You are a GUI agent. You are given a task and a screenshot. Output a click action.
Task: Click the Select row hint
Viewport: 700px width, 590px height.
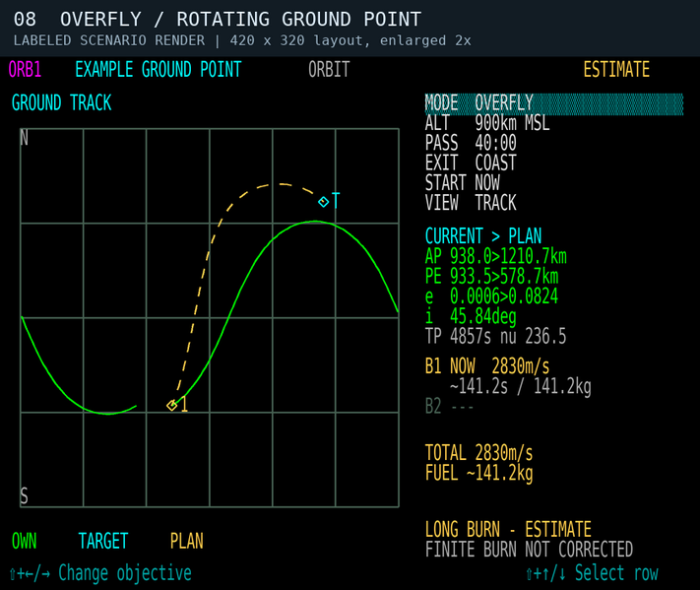592,573
